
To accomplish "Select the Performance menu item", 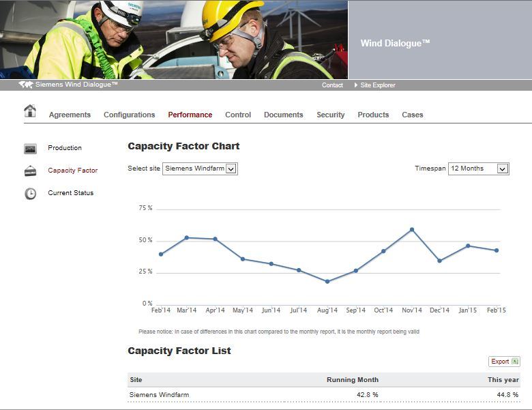I will click(x=190, y=115).
